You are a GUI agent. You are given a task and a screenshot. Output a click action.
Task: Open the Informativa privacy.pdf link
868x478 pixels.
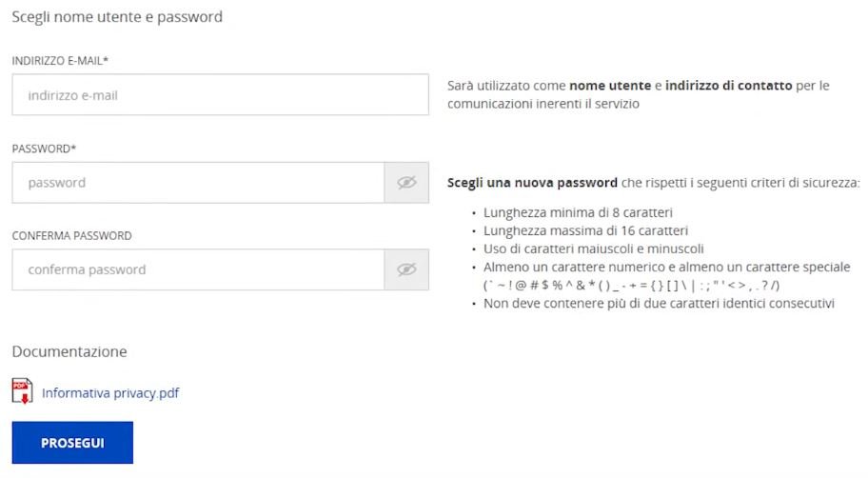point(110,393)
